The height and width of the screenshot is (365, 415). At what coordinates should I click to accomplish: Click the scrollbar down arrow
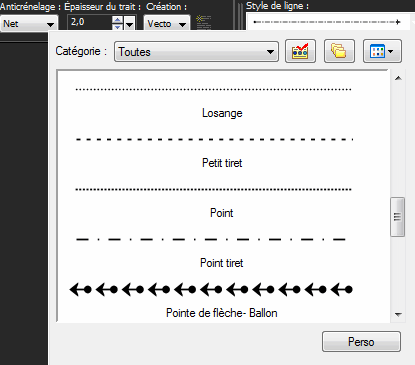(398, 314)
